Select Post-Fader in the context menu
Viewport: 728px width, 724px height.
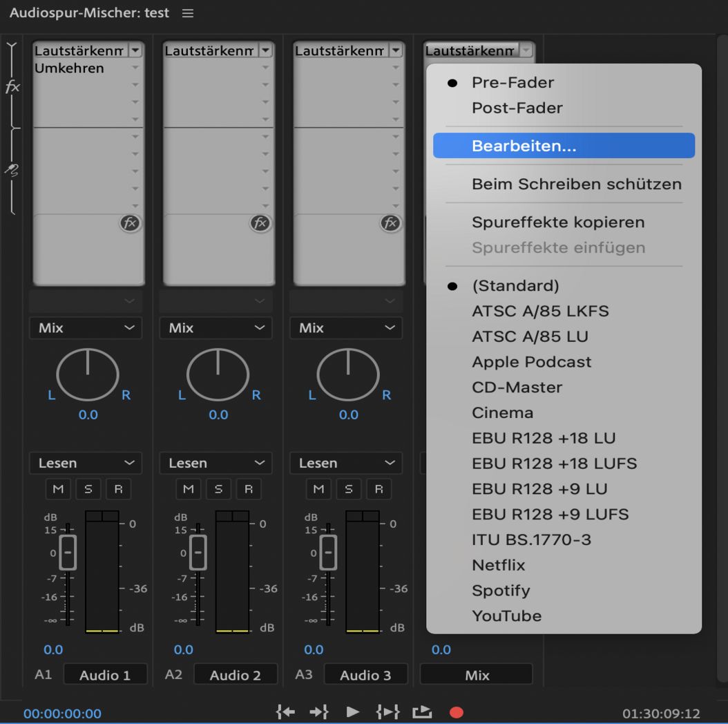pyautogui.click(x=564, y=108)
